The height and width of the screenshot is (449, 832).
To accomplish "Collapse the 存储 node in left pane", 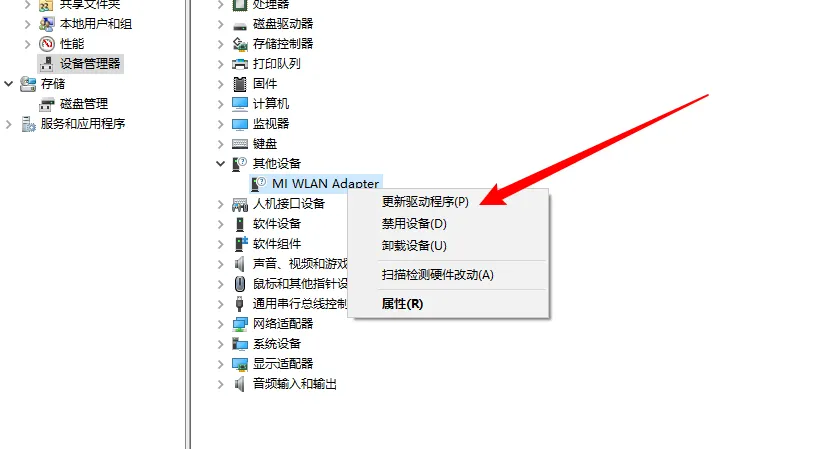I will [x=8, y=83].
